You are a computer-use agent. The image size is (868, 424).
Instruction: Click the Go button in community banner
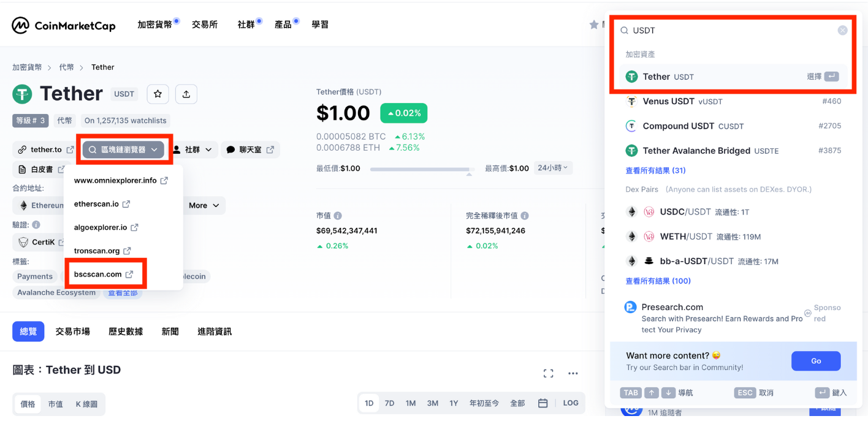tap(816, 361)
